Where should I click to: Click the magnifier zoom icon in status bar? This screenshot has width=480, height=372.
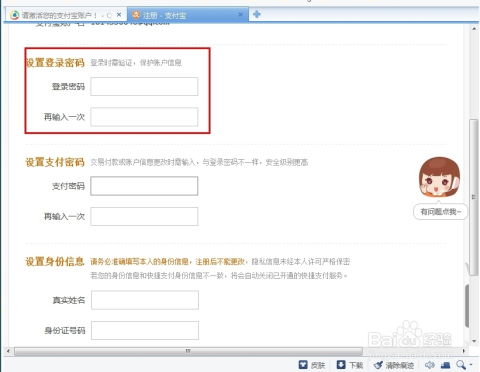click(x=461, y=365)
